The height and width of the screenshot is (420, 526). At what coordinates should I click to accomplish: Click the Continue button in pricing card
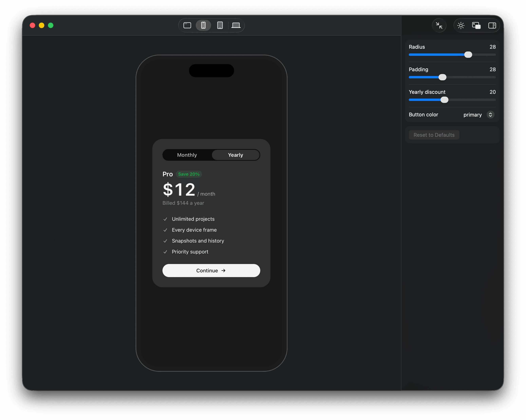(211, 270)
